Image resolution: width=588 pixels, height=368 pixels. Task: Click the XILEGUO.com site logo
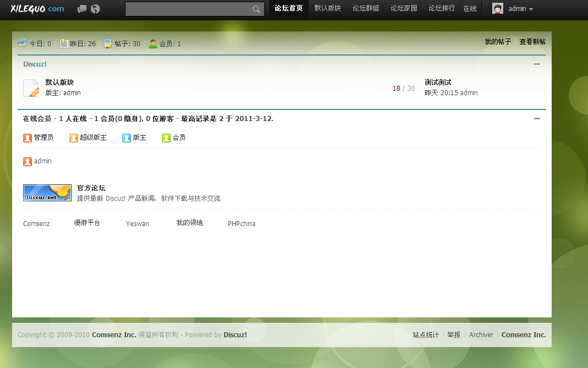[37, 9]
